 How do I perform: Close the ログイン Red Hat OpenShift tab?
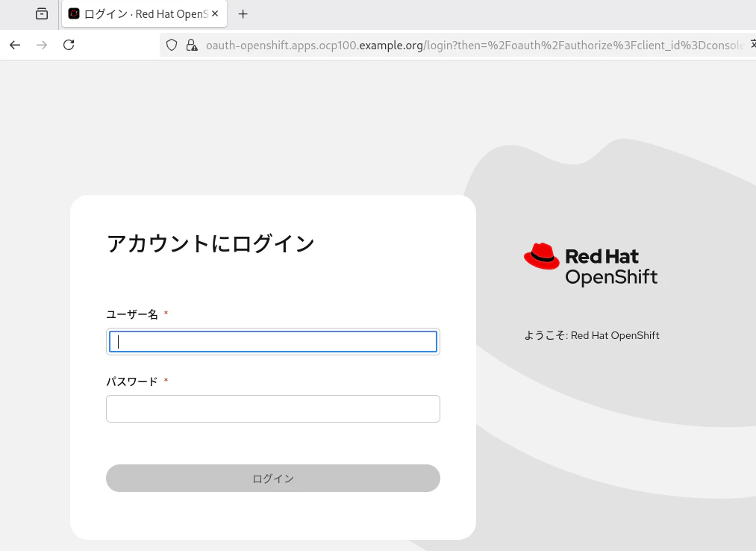tap(215, 13)
